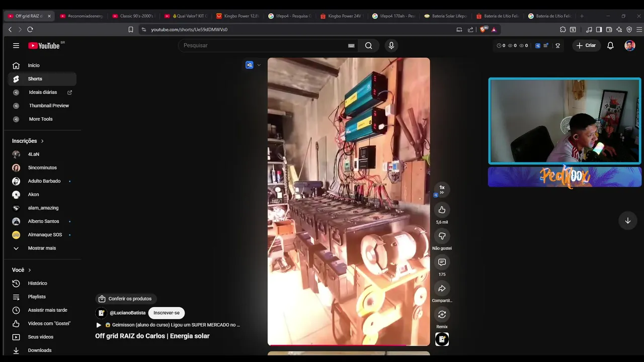Open the alam_amazing channel
Viewport: 644px width, 362px height.
coord(42,208)
